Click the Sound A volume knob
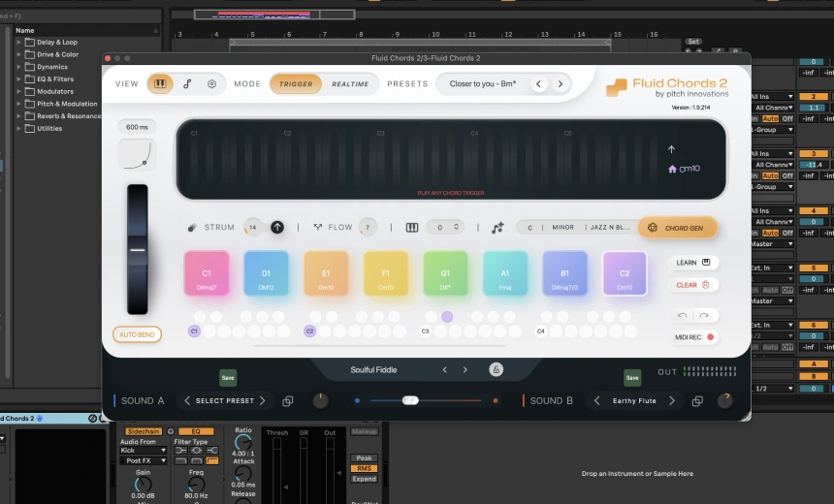Image resolution: width=834 pixels, height=504 pixels. click(320, 401)
